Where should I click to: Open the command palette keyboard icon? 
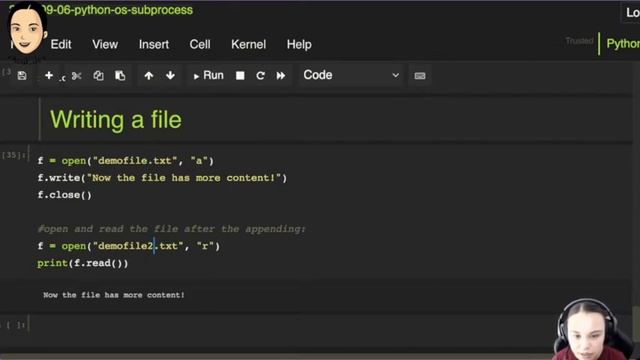click(x=420, y=76)
